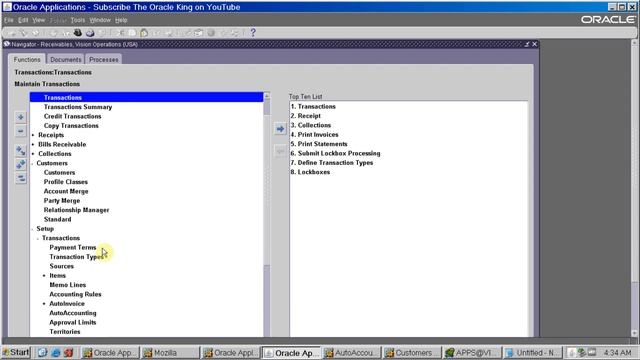
Task: Open the File menu
Action: (x=9, y=20)
